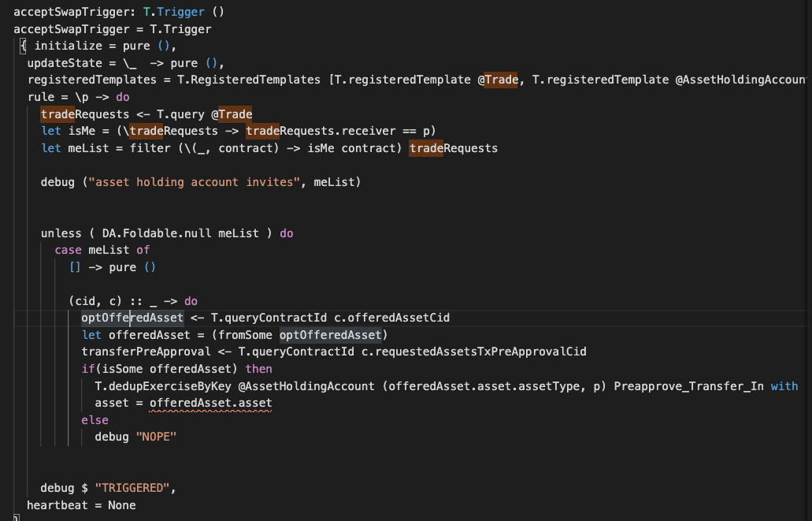Click the 'updateState' field name
This screenshot has width=812, height=521.
pyautogui.click(x=64, y=63)
